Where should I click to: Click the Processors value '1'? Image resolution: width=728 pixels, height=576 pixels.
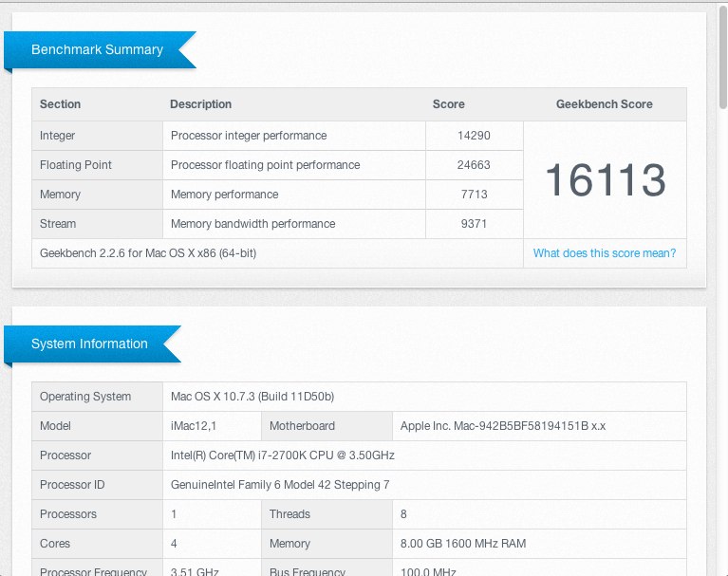click(x=174, y=513)
